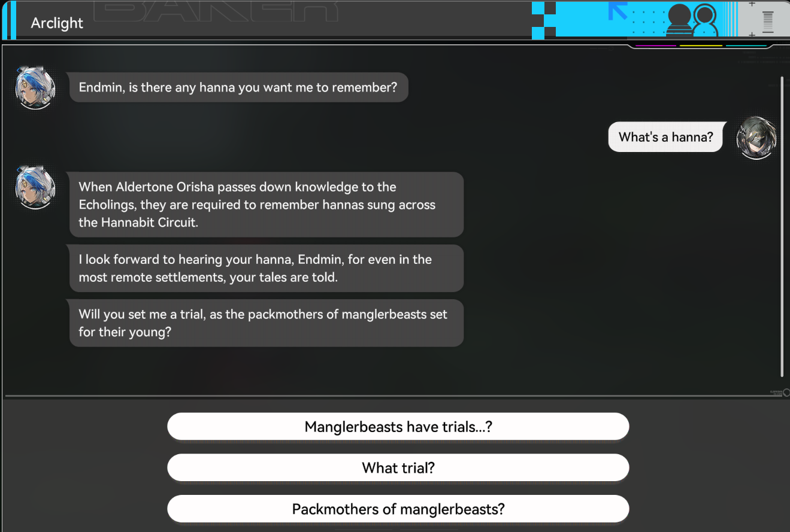
Task: Click the Endmin avatar on the right
Action: click(756, 138)
